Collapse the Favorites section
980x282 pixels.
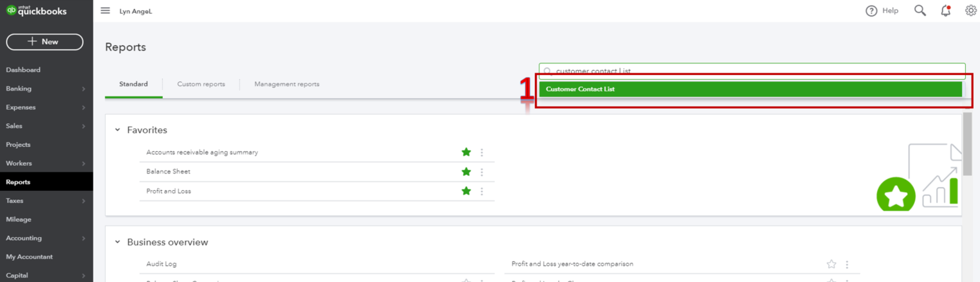117,130
